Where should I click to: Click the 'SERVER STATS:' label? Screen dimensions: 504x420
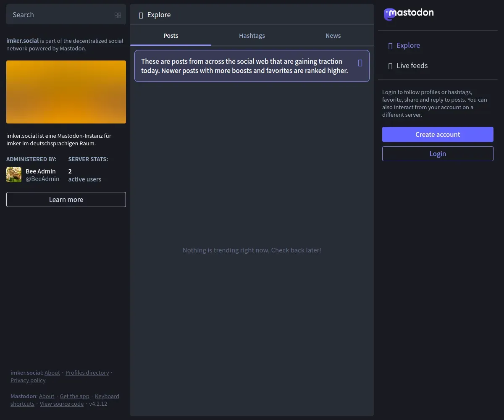[x=88, y=160]
